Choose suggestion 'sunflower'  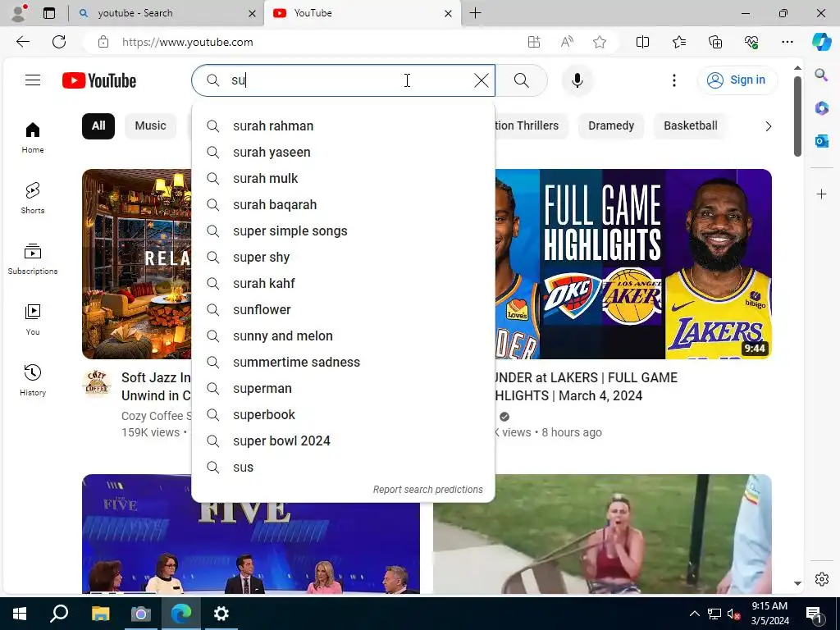(x=343, y=309)
